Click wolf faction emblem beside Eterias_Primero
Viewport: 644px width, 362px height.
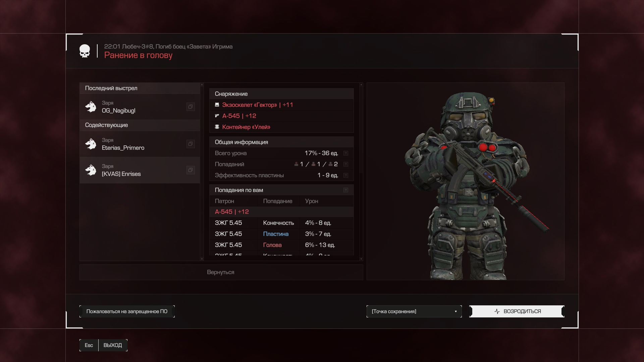click(91, 144)
